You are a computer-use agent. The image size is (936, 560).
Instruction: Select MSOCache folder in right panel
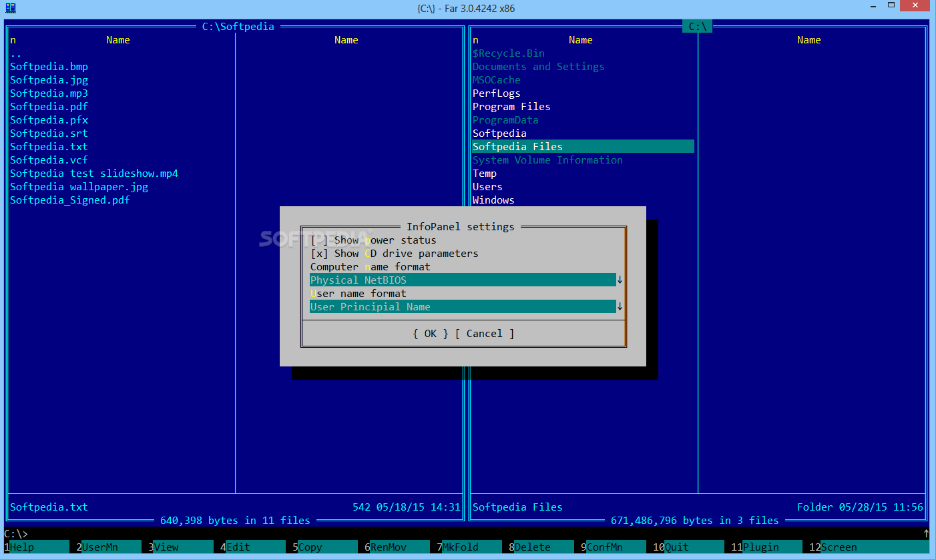click(x=497, y=80)
